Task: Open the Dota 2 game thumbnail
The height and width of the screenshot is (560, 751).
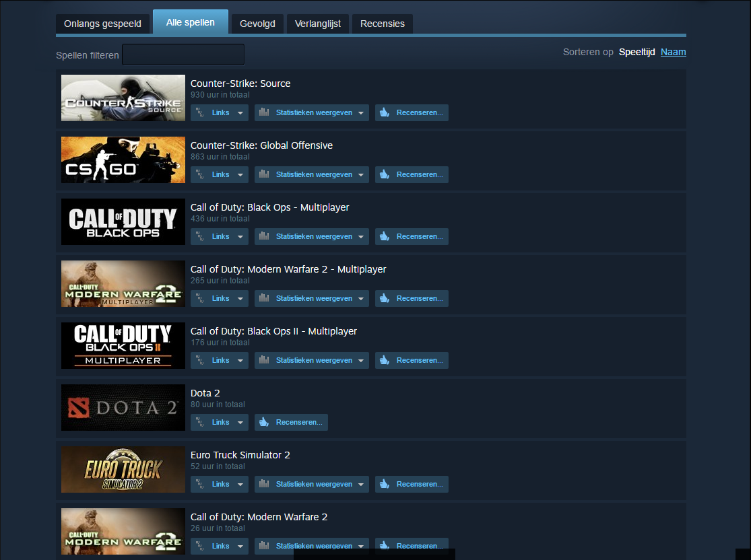Action: 123,408
